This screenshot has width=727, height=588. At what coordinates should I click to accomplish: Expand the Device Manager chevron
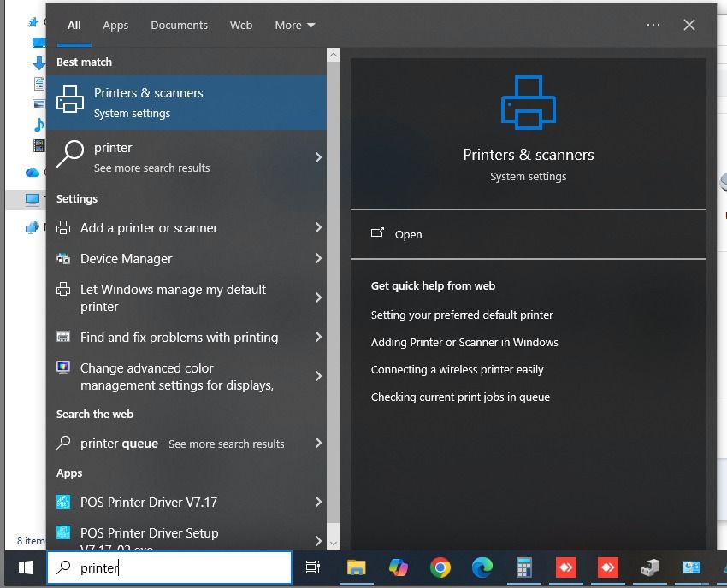point(318,259)
